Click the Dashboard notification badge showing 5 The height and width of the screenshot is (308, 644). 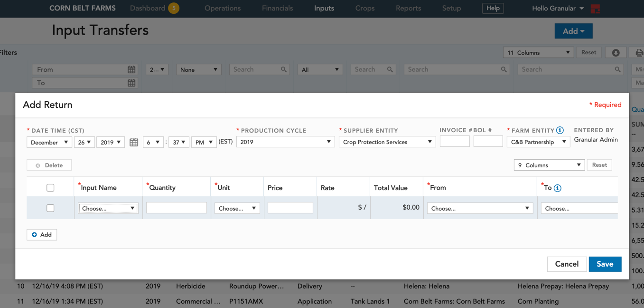174,8
